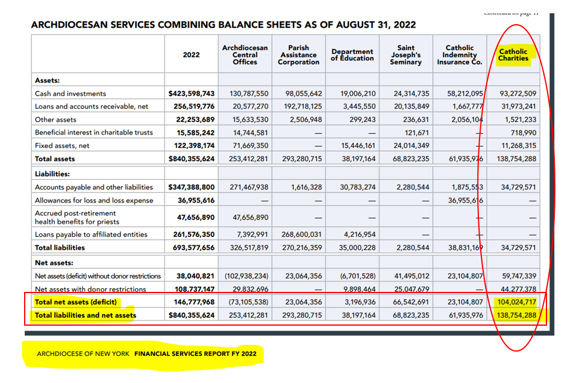Select Department of Education cash "19,006,210"
588x383 pixels.
[x=358, y=93]
